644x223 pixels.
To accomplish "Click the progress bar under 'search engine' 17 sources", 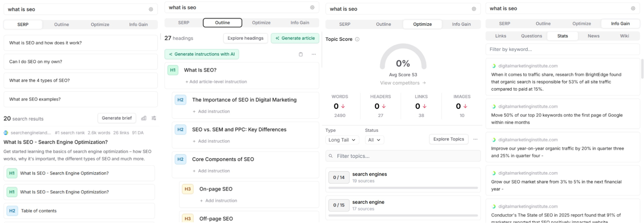I will [x=403, y=216].
